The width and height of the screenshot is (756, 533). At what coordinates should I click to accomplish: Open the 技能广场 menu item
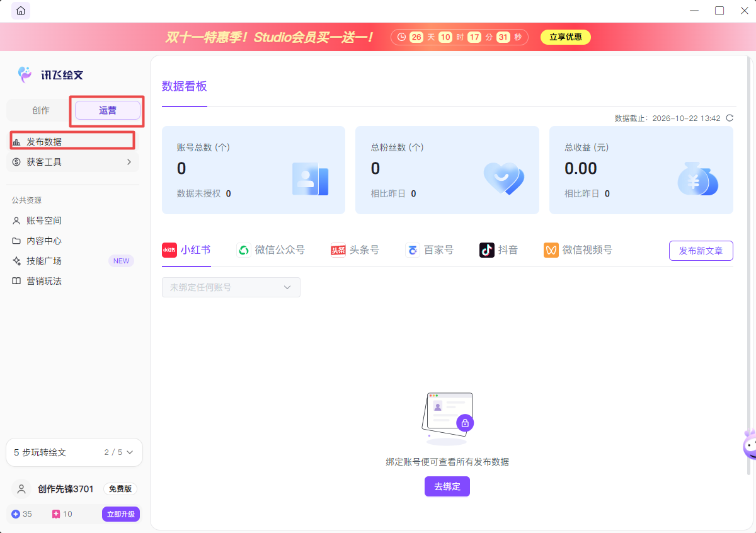(x=72, y=261)
